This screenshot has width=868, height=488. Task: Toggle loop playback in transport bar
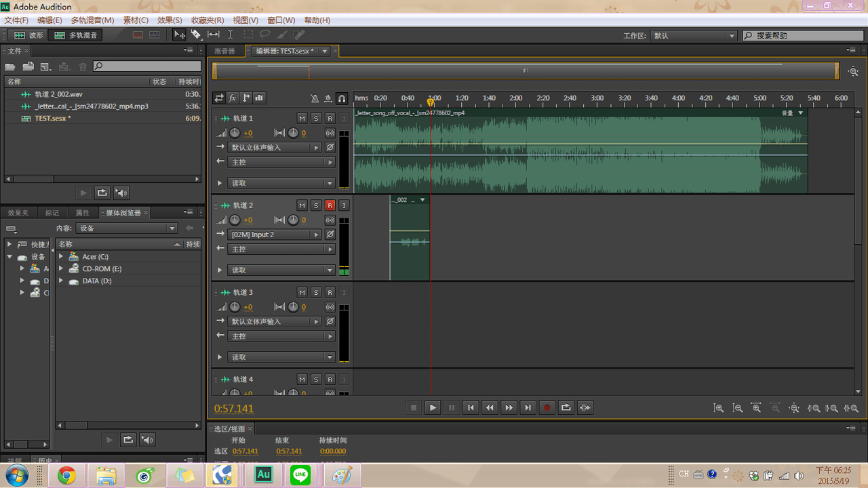(566, 407)
